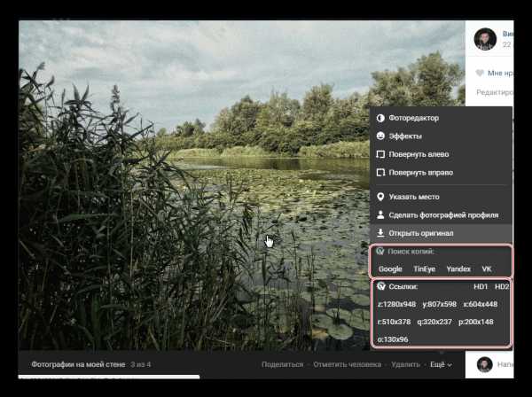Image resolution: width=532 pixels, height=397 pixels.
Task: Click the Повернуть вправо rotate icon
Action: tap(380, 173)
